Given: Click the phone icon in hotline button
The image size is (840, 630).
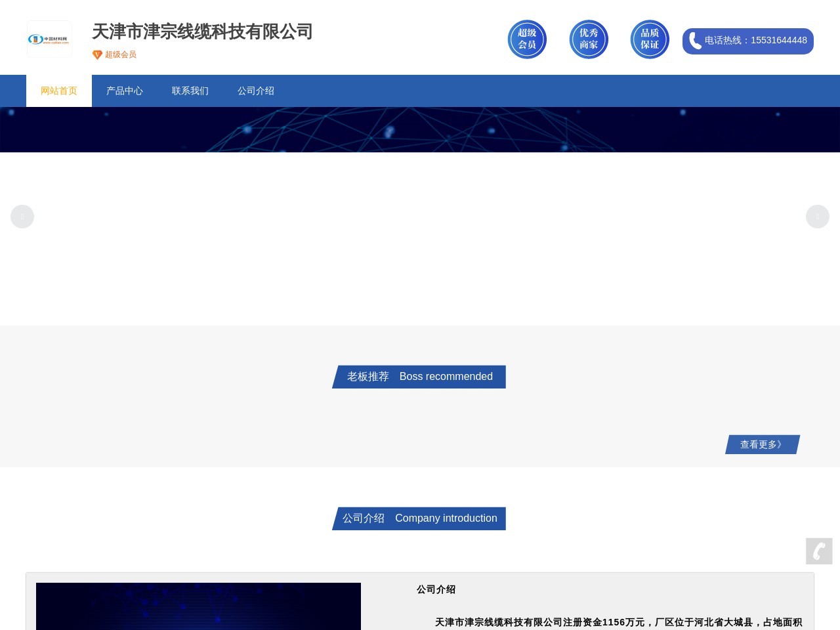Looking at the screenshot, I should pyautogui.click(x=695, y=41).
